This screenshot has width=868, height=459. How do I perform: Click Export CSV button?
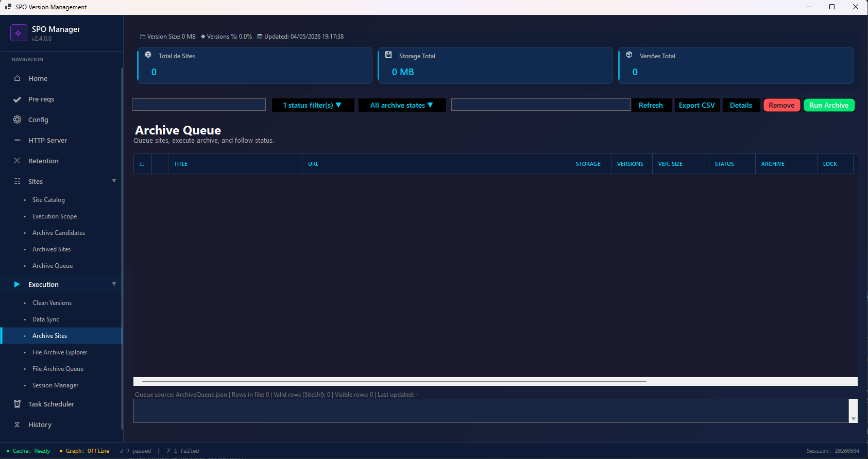click(697, 105)
